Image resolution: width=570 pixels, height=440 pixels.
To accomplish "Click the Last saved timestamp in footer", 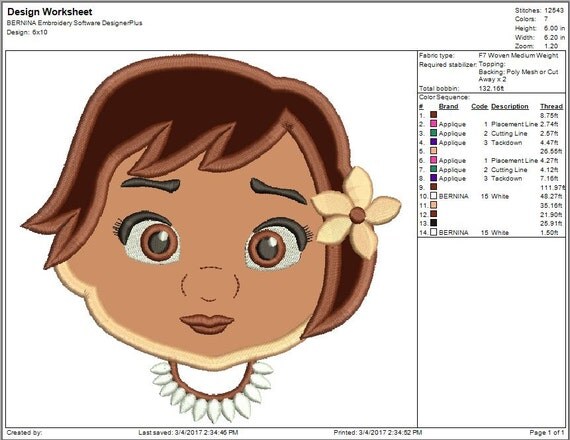I will click(188, 432).
